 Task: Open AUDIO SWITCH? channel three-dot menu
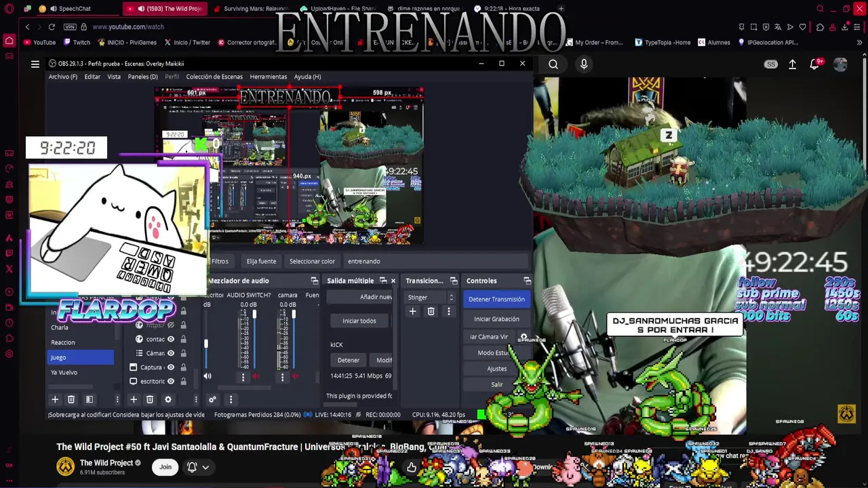(243, 376)
